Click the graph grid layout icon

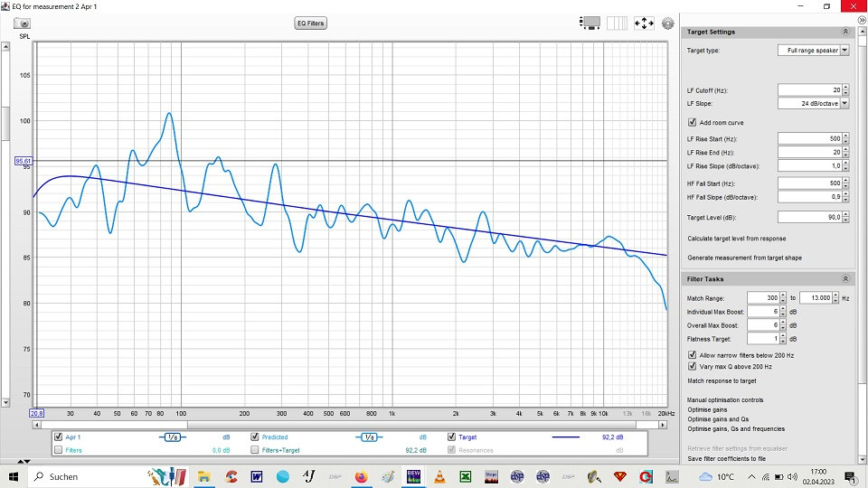(617, 23)
